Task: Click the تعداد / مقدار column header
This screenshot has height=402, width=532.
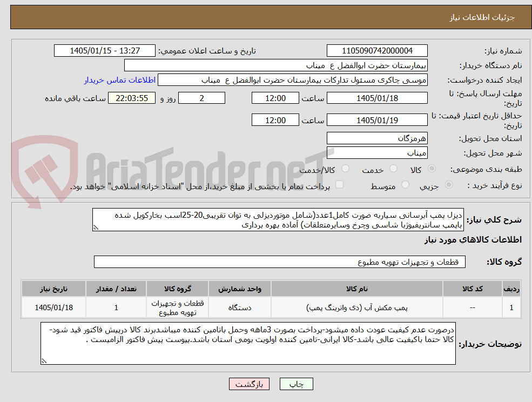Action: tap(116, 289)
